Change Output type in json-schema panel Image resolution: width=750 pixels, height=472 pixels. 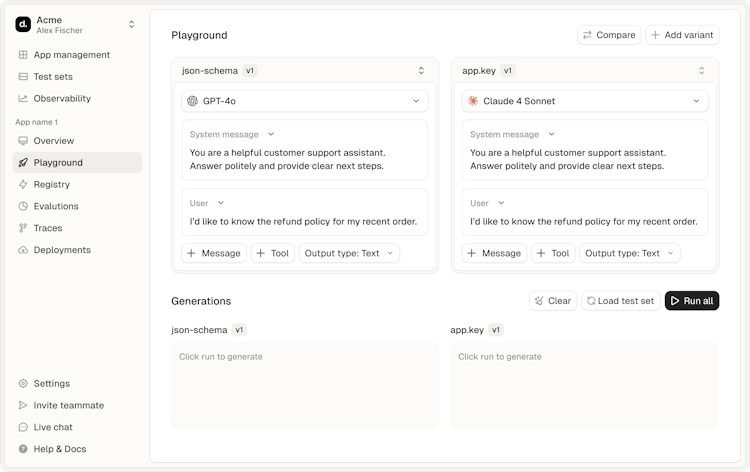pyautogui.click(x=349, y=253)
